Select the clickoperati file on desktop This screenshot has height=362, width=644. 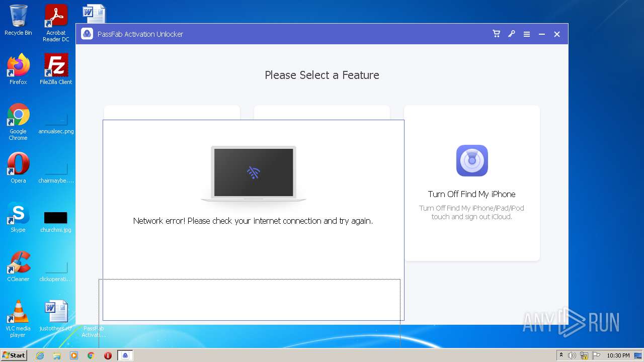[56, 272]
